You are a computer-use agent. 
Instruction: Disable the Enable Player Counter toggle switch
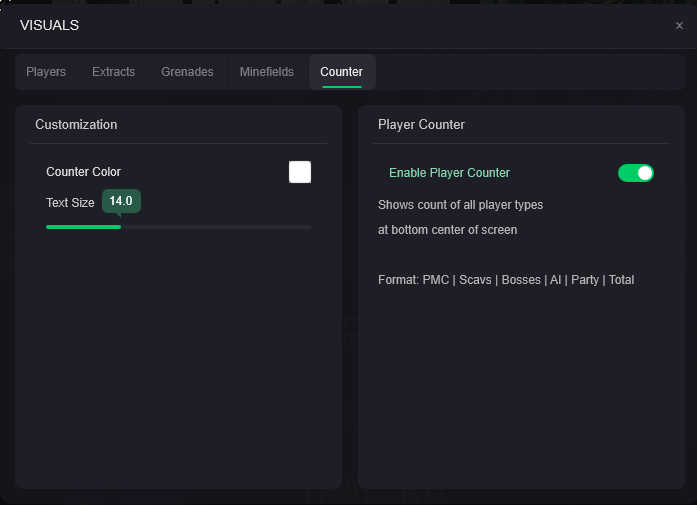point(635,173)
